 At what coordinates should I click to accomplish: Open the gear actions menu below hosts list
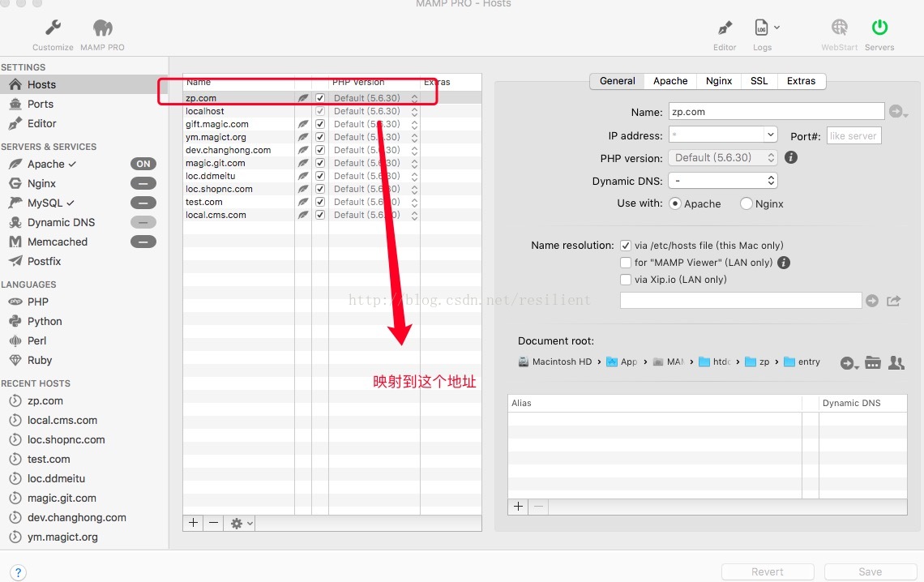click(x=240, y=523)
